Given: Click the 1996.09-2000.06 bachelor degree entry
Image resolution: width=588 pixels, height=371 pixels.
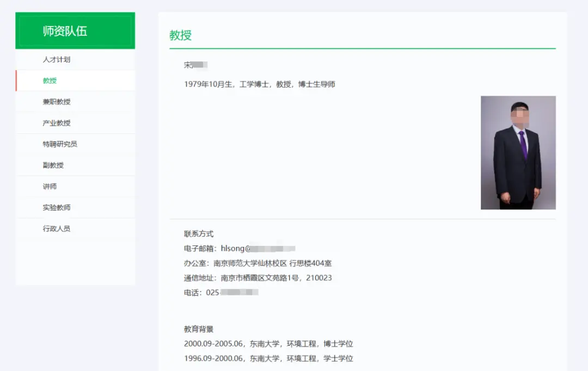Looking at the screenshot, I should [x=268, y=358].
